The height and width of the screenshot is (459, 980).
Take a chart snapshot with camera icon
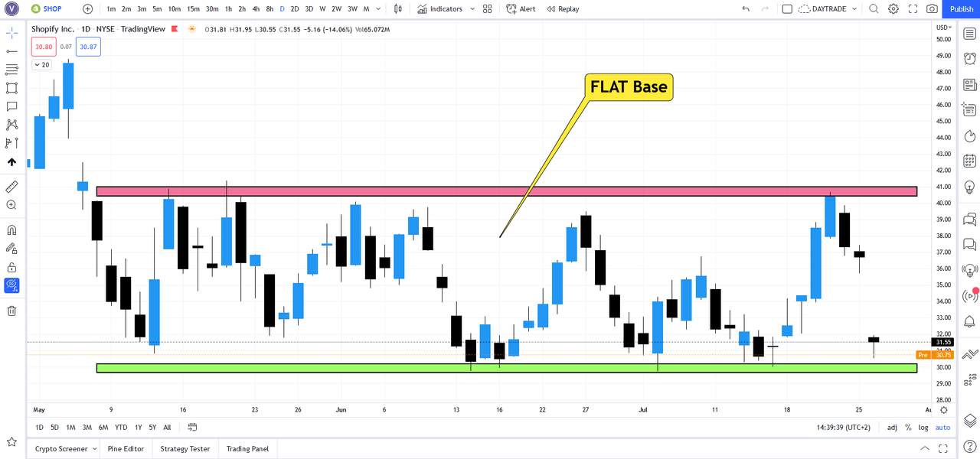(x=932, y=9)
